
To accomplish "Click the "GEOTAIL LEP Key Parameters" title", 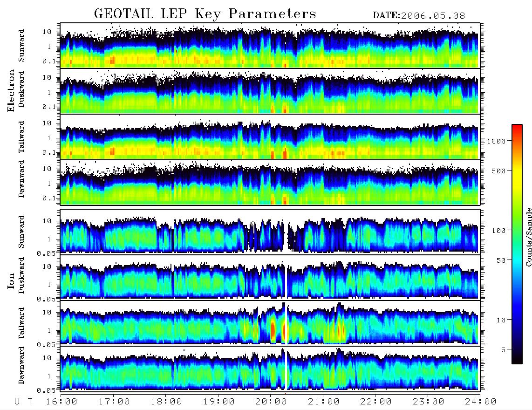I will pos(205,14).
